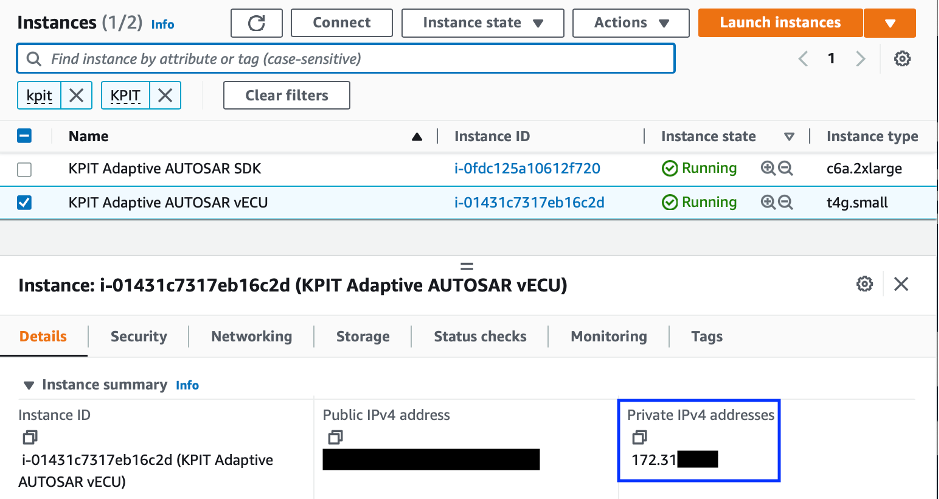This screenshot has height=499, width=939.
Task: Open Info link beside Instance summary
Action: click(187, 385)
